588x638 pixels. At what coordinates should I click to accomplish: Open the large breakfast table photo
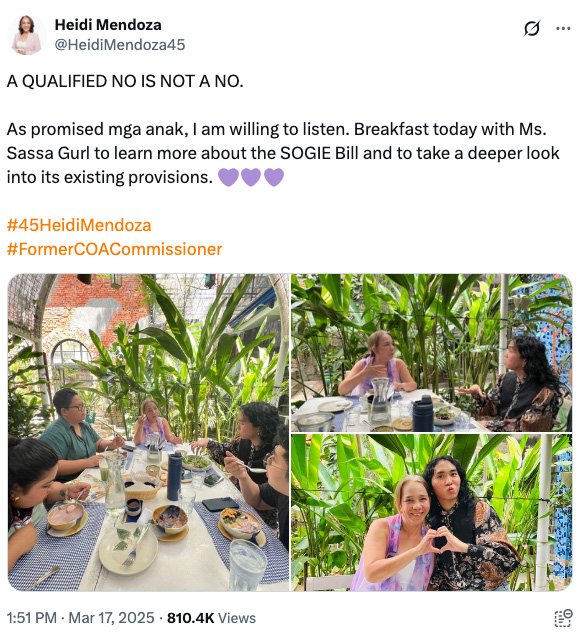click(149, 432)
